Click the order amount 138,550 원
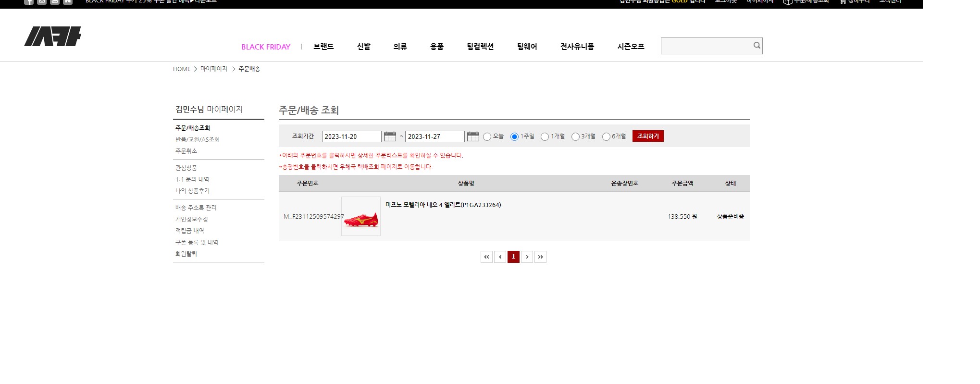 click(x=682, y=217)
